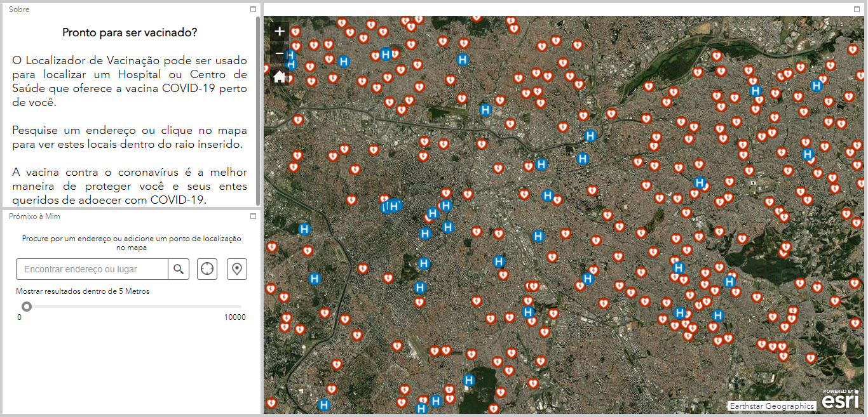Click the magnifier search button

click(x=179, y=269)
